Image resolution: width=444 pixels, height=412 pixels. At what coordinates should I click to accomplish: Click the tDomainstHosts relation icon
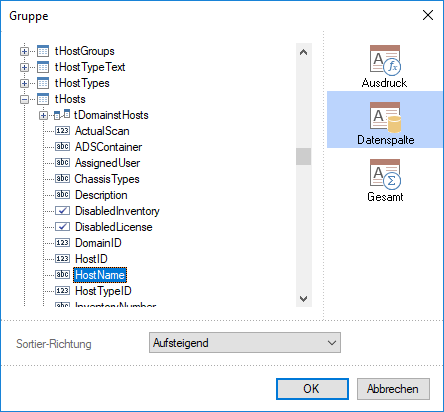click(x=62, y=115)
